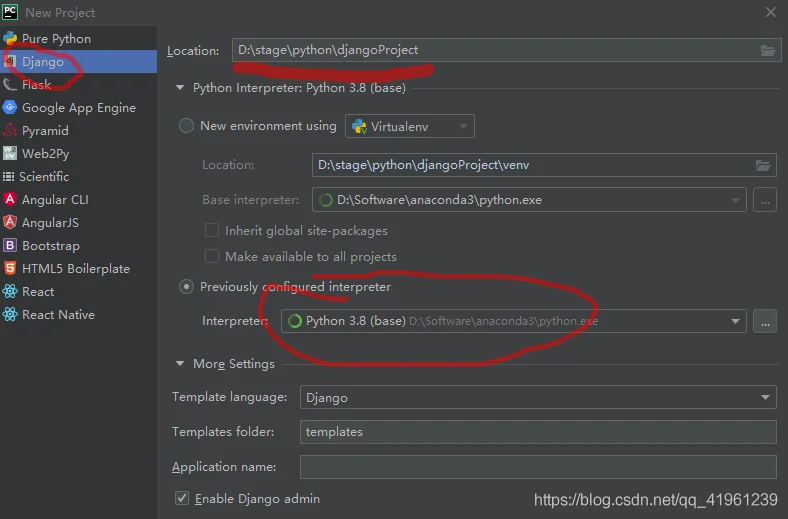The image size is (788, 519).
Task: Select HTML5 Boilerplate project type
Action: [78, 269]
